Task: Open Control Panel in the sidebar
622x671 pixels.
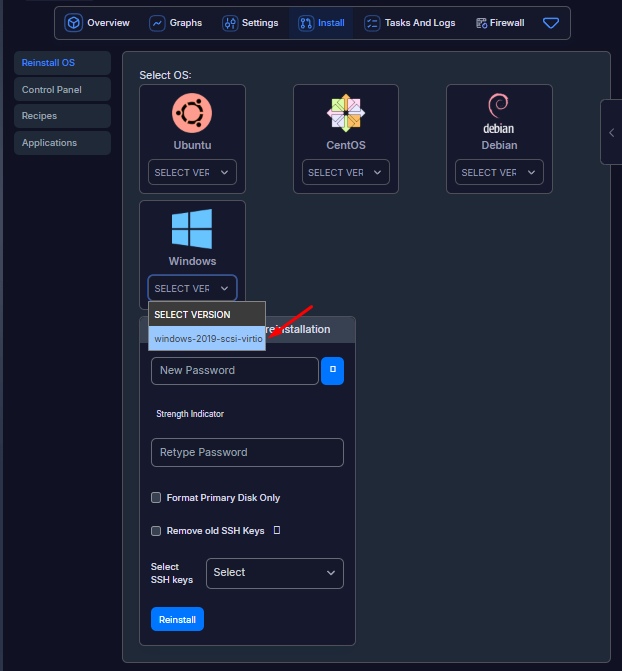Action: [x=62, y=90]
